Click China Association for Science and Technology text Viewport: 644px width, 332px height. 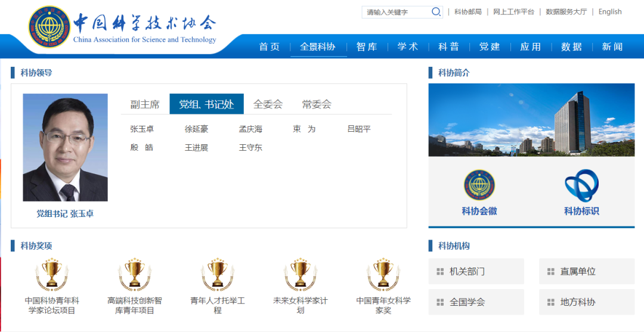pyautogui.click(x=144, y=40)
